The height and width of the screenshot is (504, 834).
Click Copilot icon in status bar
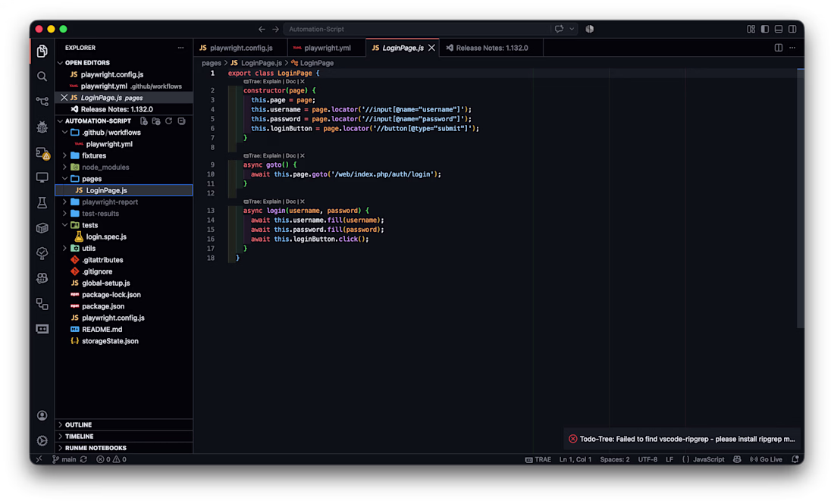point(737,459)
